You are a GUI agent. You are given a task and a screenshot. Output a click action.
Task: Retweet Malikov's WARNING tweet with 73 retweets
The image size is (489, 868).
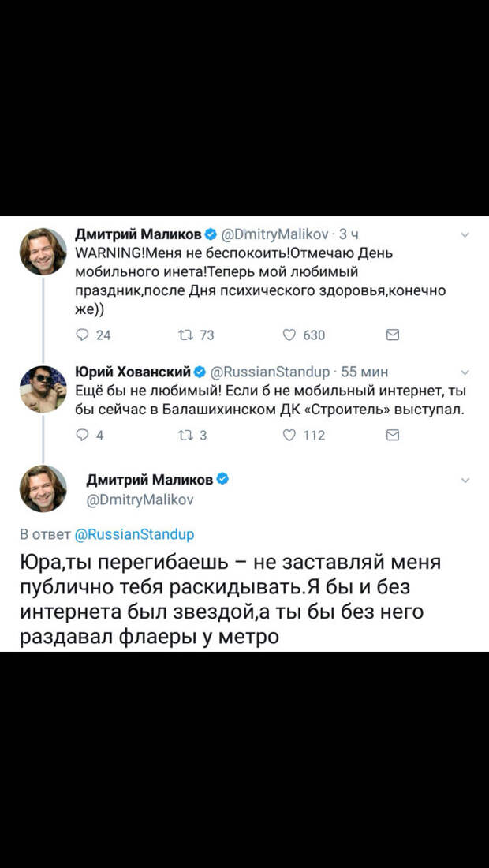point(183,335)
